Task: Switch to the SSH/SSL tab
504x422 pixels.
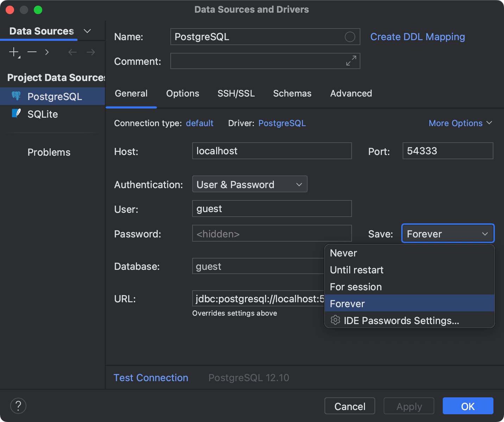Action: pyautogui.click(x=236, y=93)
